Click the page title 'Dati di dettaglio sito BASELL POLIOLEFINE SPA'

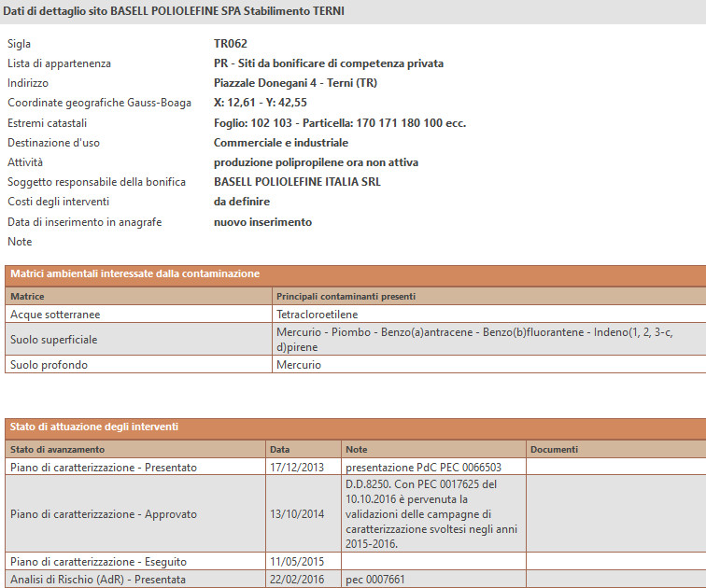174,11
